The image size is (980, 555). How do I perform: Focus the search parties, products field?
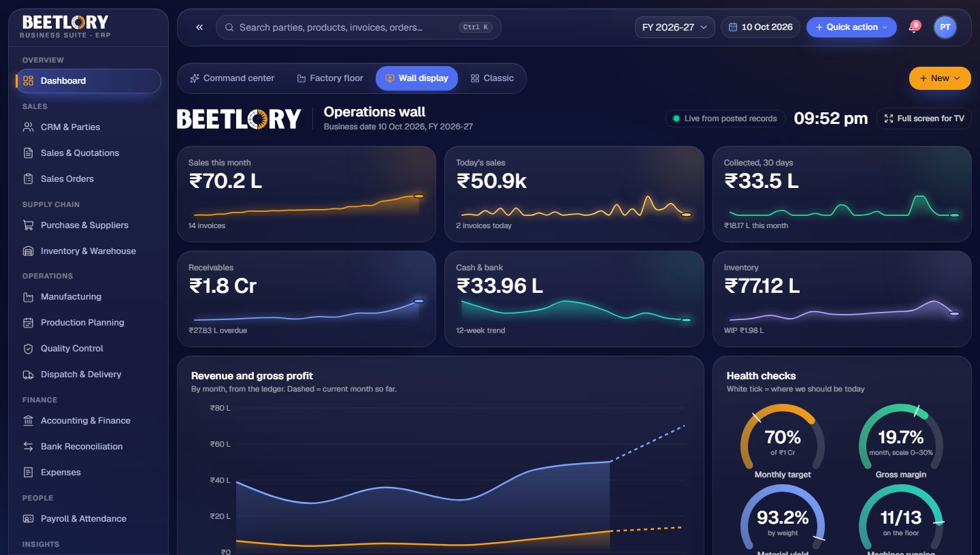359,27
